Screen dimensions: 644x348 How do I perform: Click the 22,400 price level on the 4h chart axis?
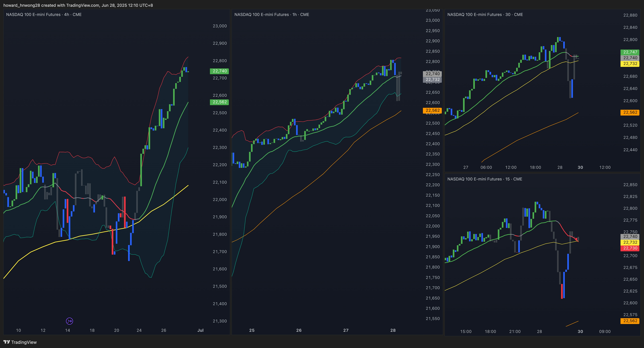[x=220, y=130]
